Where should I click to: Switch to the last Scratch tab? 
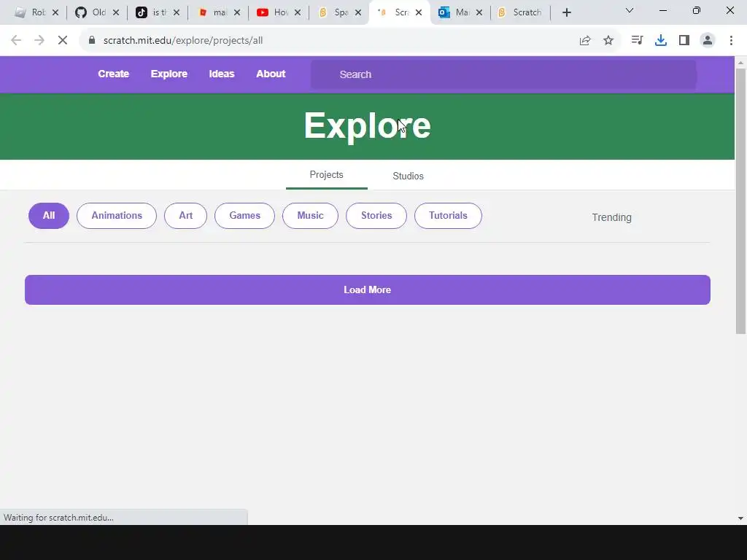(520, 13)
